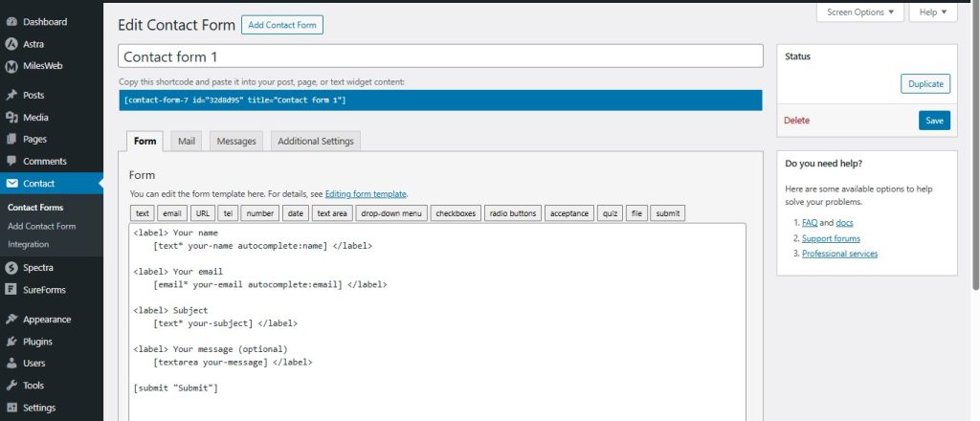
Task: Click inside the form template textarea
Action: (437, 322)
